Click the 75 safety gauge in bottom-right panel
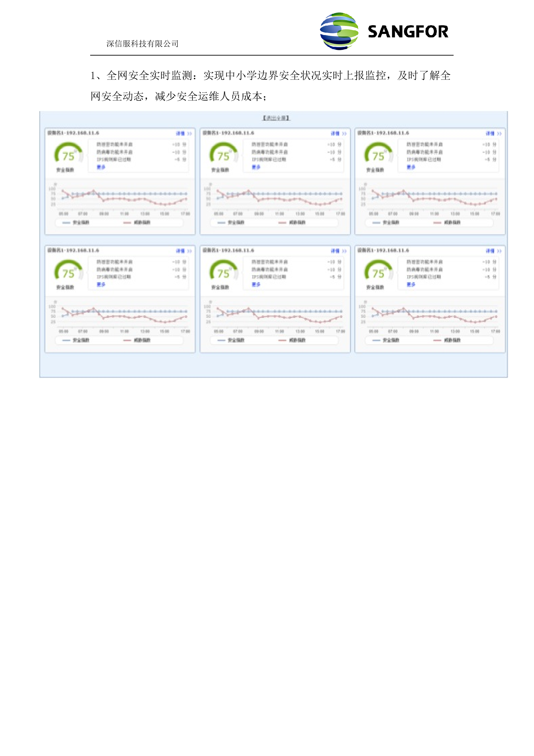The width and height of the screenshot is (534, 756). [x=378, y=272]
